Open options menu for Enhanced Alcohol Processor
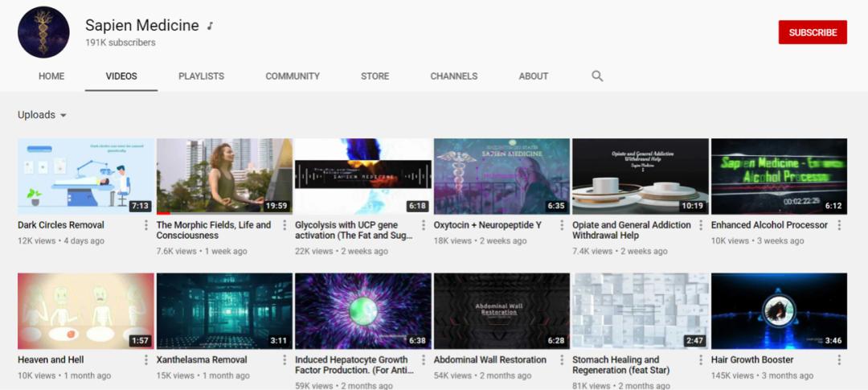Screen dimensions: 868x390 [x=839, y=225]
